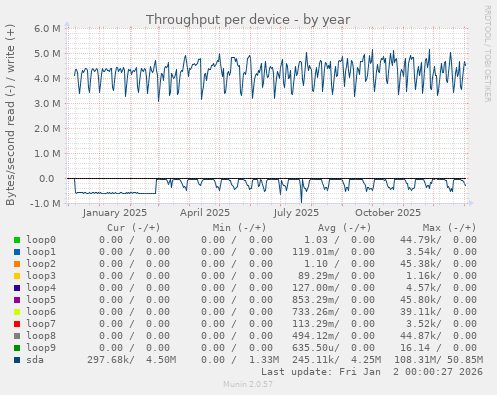Click the loop1 blue legend swatch
Viewport: 497px width, 395px height.
coord(17,252)
